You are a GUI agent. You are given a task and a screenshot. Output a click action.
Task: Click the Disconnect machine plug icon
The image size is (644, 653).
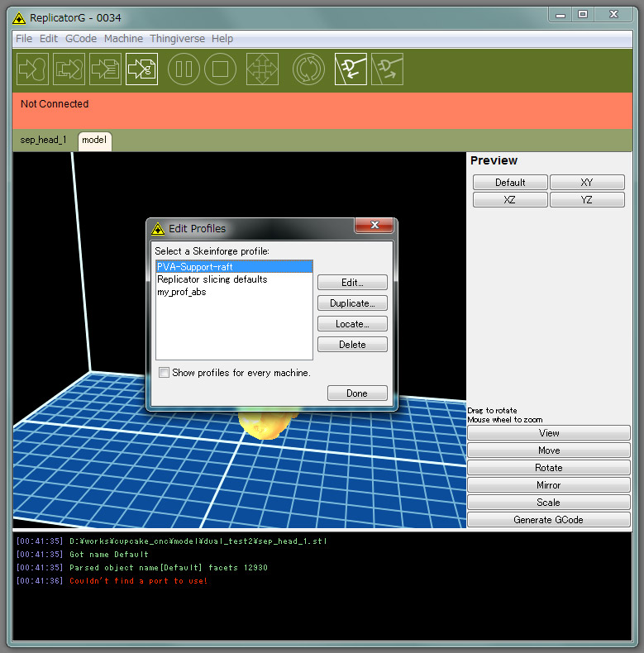[x=387, y=69]
